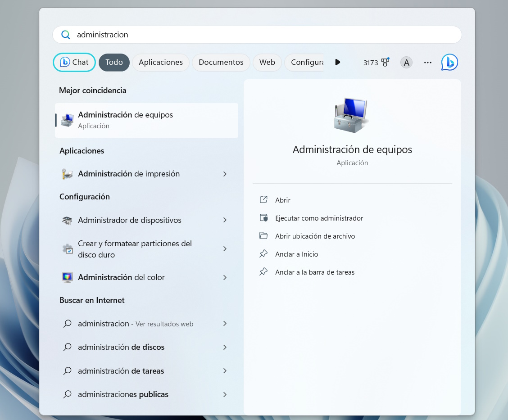Image resolution: width=508 pixels, height=420 pixels.
Task: Click the Abrir open-external icon
Action: pyautogui.click(x=263, y=199)
